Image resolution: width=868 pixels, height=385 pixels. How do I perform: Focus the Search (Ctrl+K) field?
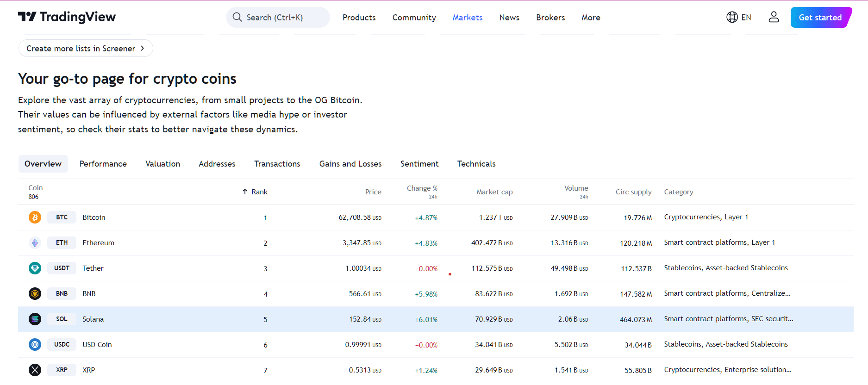click(278, 17)
